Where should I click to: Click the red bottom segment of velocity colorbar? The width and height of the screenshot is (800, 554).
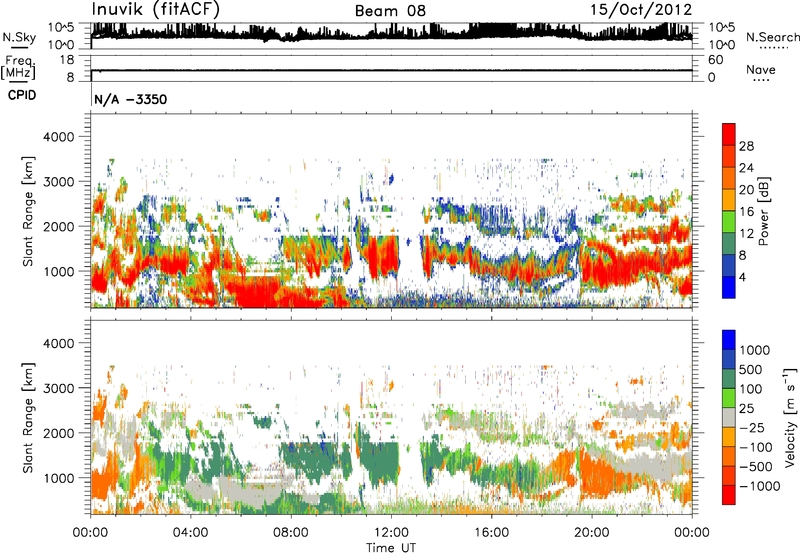[729, 495]
